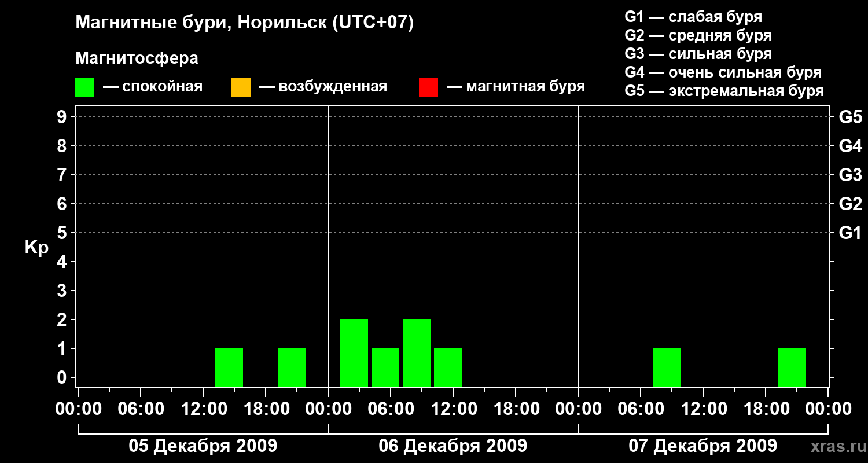Click the title 'Магнитные бури, Норильск (UTC+07)'
The height and width of the screenshot is (463, 868).
click(x=245, y=23)
